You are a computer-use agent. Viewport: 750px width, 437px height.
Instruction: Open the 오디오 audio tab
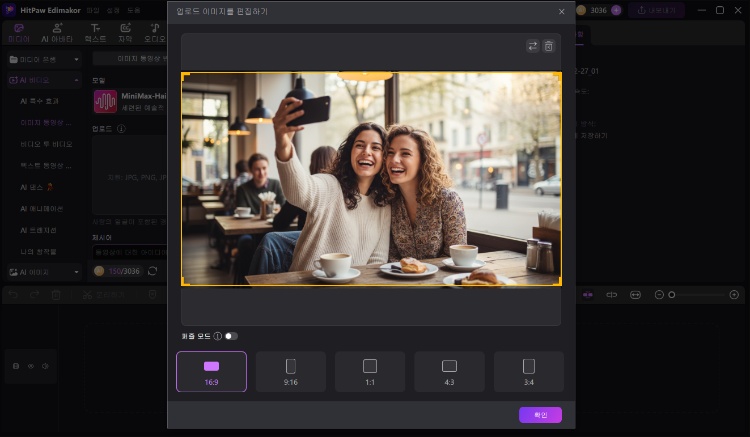(x=154, y=33)
